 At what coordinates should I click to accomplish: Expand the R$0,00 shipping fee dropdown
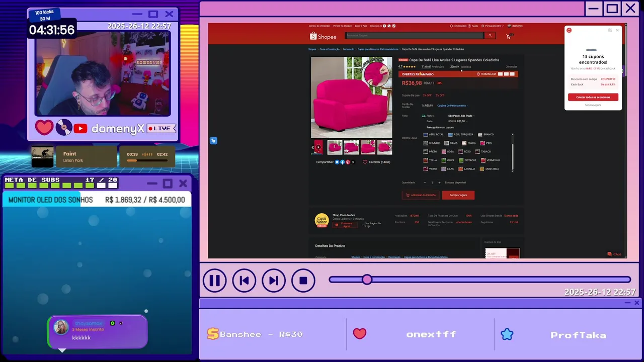click(x=458, y=121)
